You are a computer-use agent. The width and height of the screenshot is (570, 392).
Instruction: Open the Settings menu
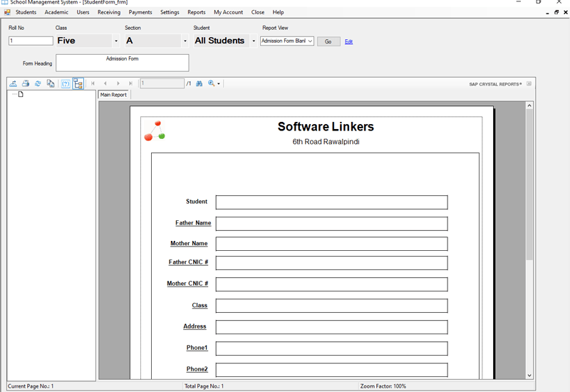point(170,12)
